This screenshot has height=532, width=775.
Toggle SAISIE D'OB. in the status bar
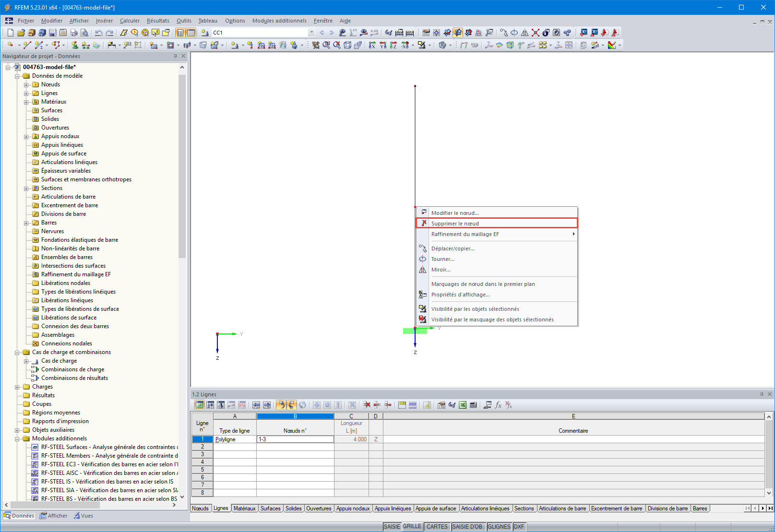pos(468,527)
